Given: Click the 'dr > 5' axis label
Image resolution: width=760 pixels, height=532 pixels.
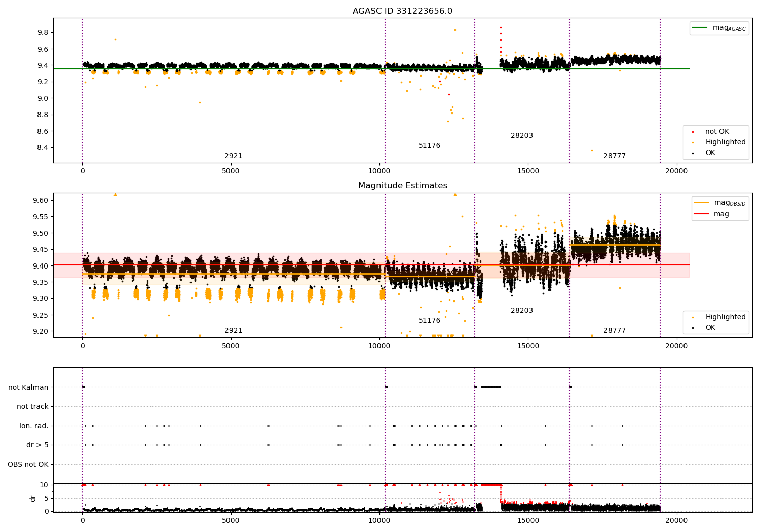Looking at the screenshot, I should (x=37, y=445).
